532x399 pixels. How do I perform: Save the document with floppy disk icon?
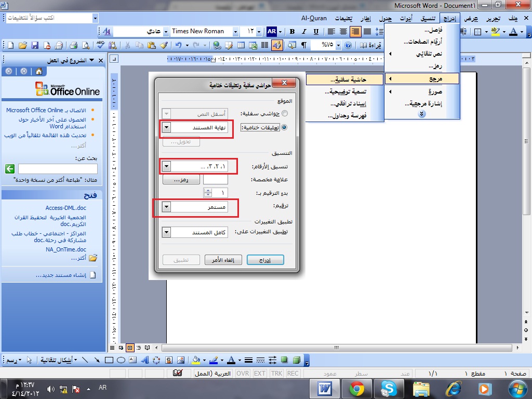(35, 45)
